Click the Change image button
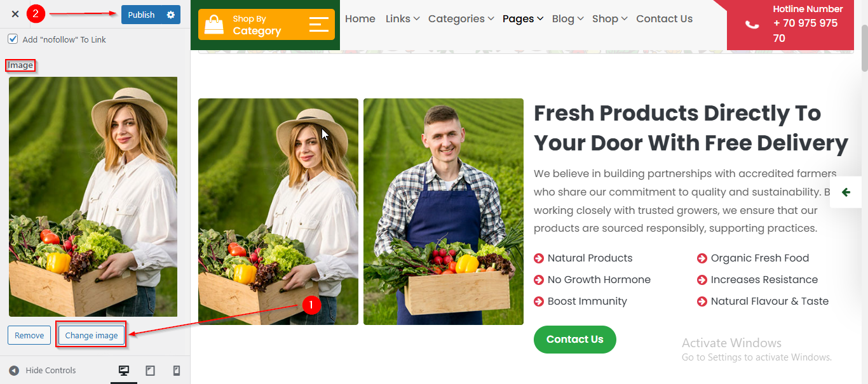 coord(92,335)
